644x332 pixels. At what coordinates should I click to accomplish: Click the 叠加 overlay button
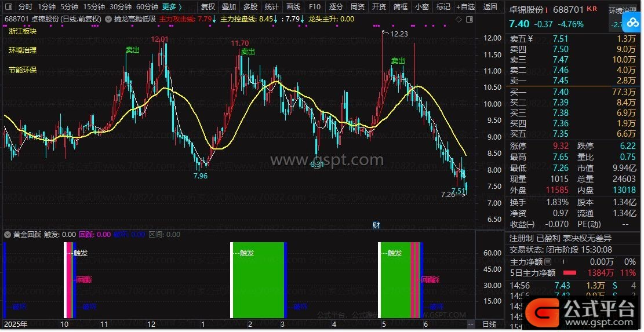pyautogui.click(x=229, y=7)
